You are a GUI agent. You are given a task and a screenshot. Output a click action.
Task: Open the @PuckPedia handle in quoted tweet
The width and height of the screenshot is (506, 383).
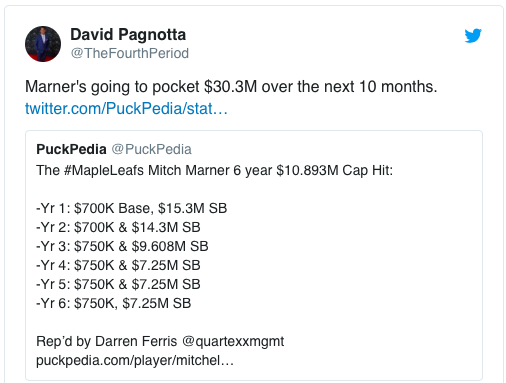point(151,149)
